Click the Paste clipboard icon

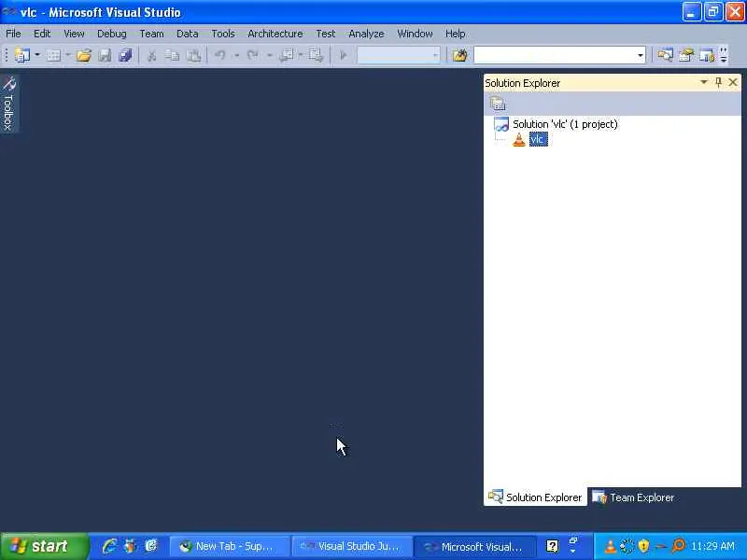click(193, 55)
